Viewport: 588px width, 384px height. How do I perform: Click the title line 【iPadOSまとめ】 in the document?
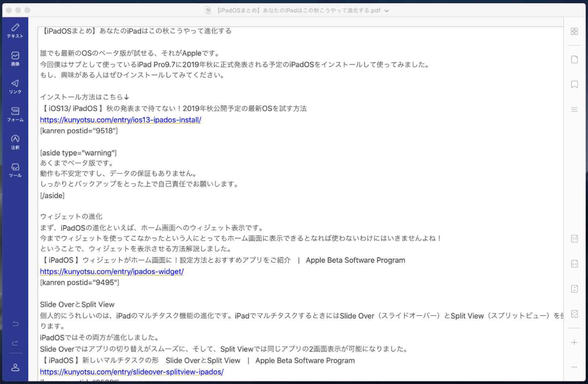pyautogui.click(x=136, y=31)
